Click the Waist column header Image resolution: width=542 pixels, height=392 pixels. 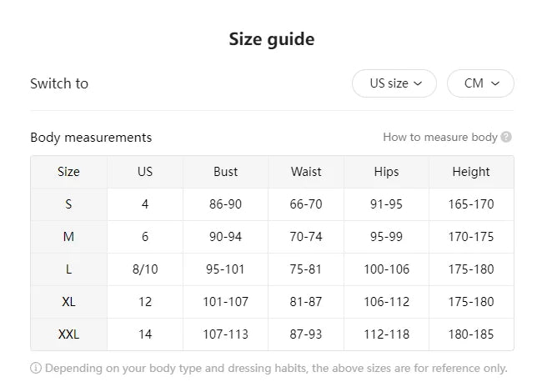pos(306,172)
